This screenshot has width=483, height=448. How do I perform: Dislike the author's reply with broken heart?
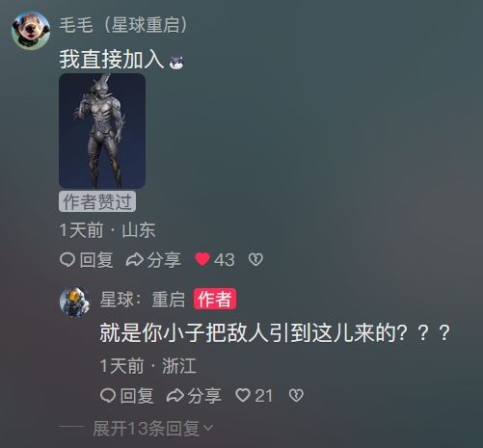[296, 395]
